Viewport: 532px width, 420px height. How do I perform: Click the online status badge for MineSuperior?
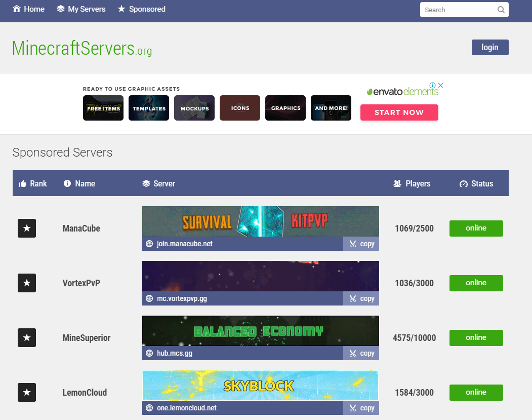pos(476,337)
